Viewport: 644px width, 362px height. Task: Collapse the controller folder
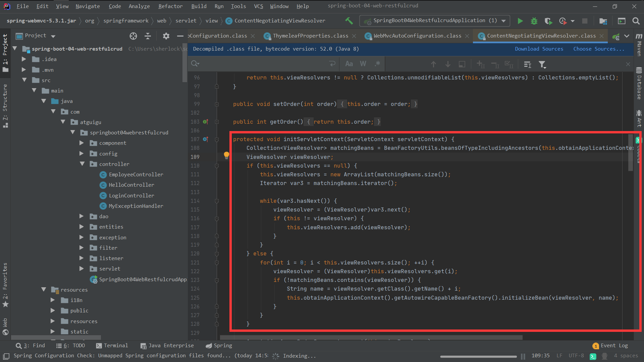82,164
